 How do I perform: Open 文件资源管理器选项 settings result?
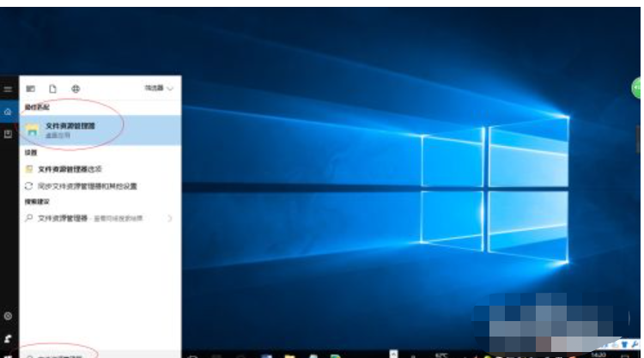pyautogui.click(x=100, y=169)
